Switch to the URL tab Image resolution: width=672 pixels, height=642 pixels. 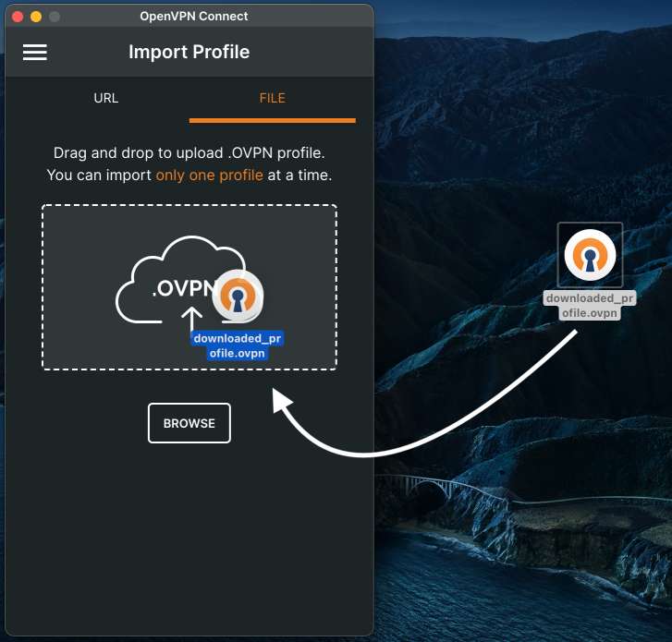click(106, 98)
